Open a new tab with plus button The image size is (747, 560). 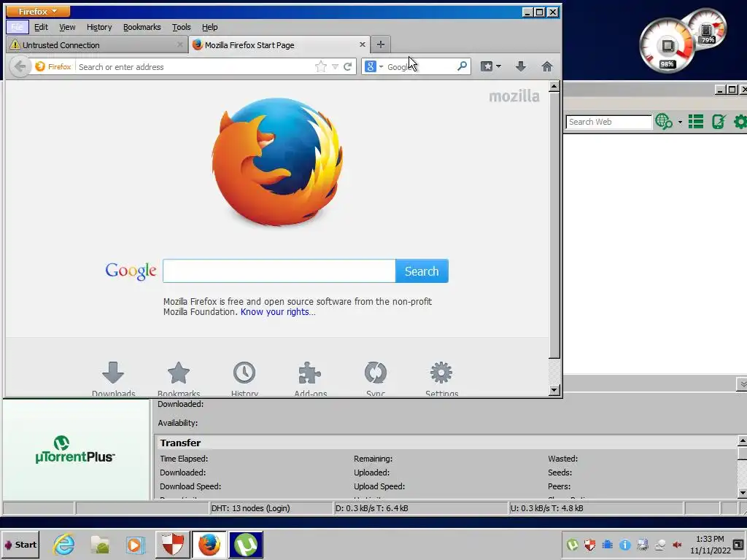(380, 44)
